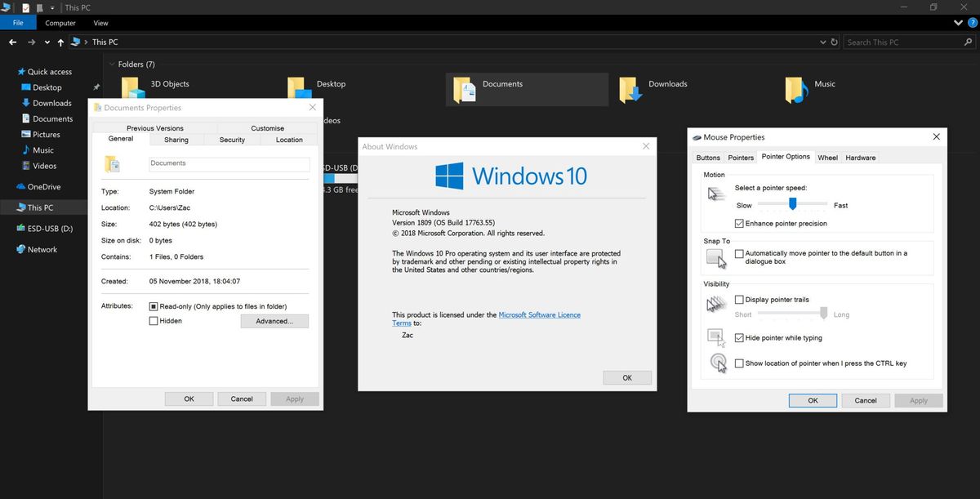This screenshot has width=980, height=499.
Task: Open the Microsoft Software Licence Terms link
Action: point(539,314)
